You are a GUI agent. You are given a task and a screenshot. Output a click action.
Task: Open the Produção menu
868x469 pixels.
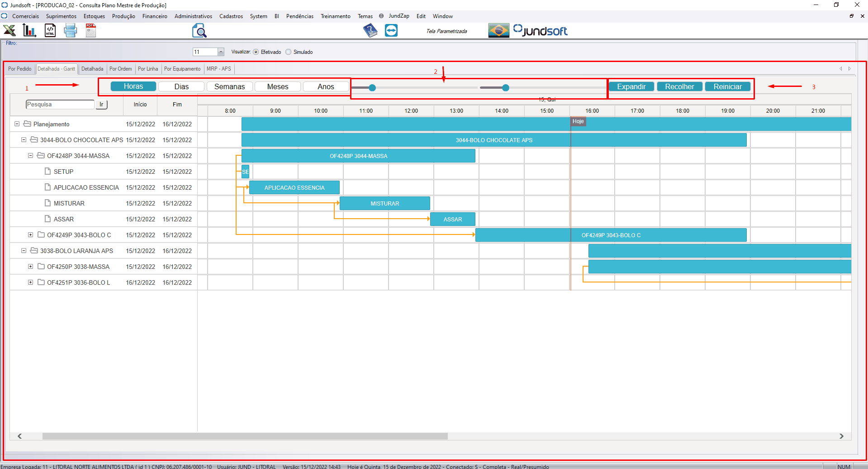pyautogui.click(x=123, y=16)
